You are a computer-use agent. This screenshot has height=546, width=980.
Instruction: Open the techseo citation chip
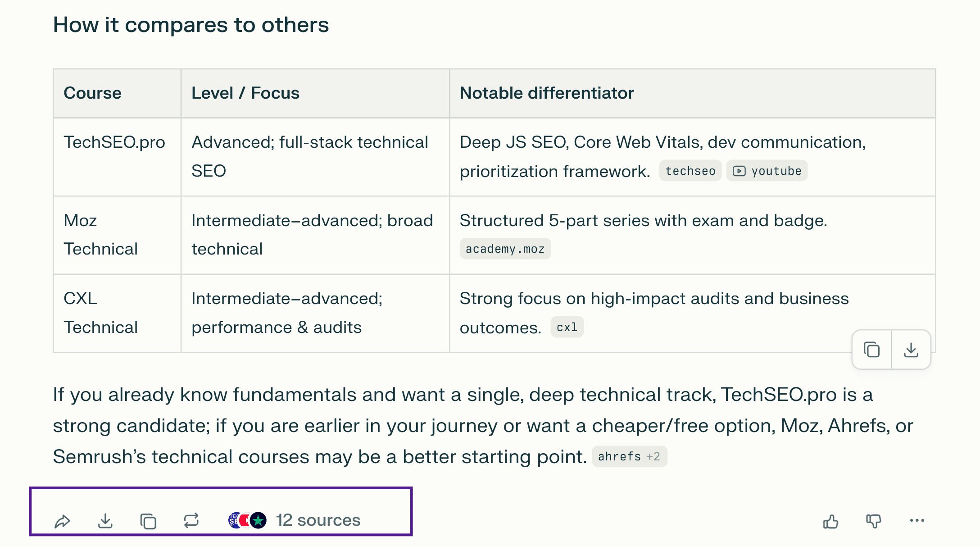[x=690, y=171]
